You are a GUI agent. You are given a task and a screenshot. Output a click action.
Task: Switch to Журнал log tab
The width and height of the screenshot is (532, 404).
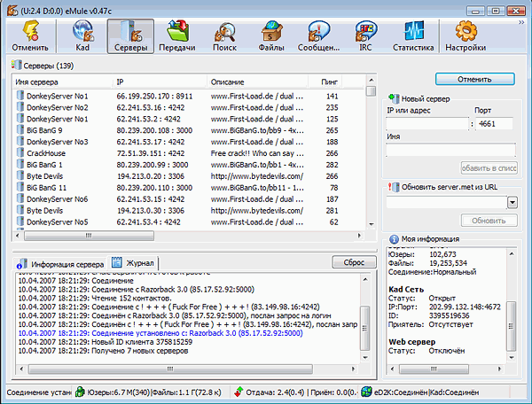pos(133,262)
